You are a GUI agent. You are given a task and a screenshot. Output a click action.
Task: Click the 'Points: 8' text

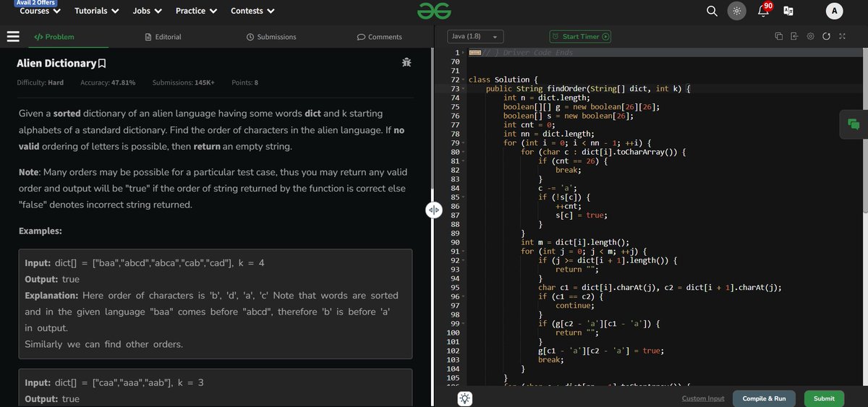click(244, 82)
